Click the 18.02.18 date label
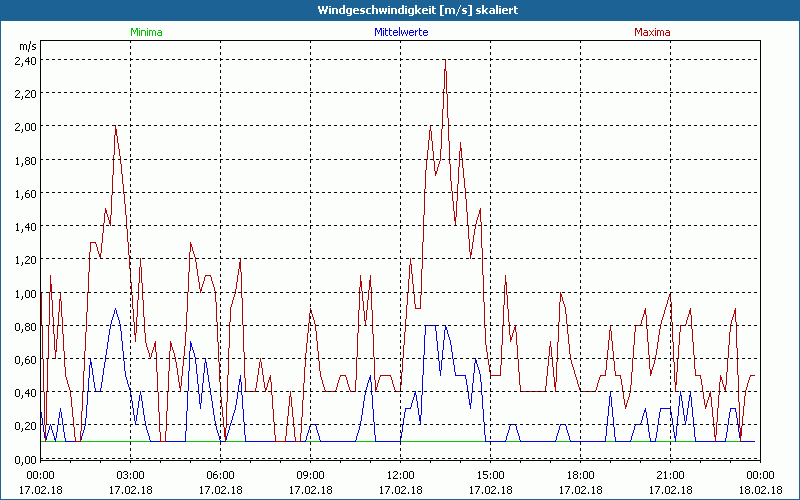 (760, 490)
